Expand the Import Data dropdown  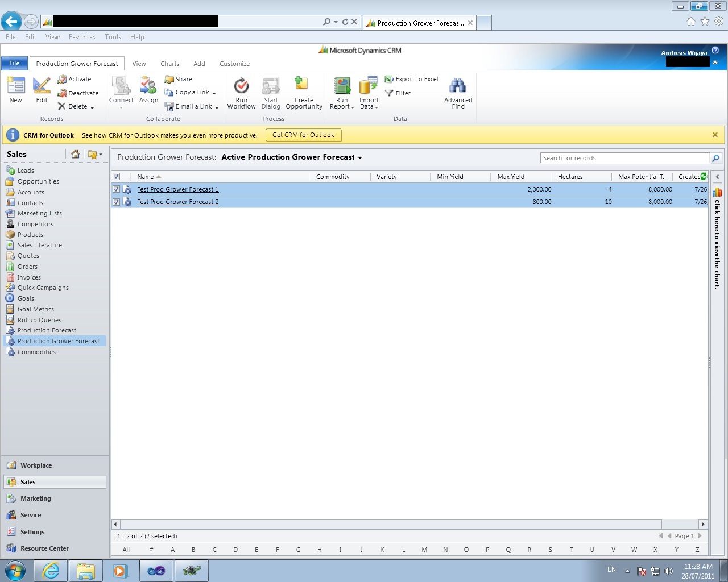[x=377, y=107]
